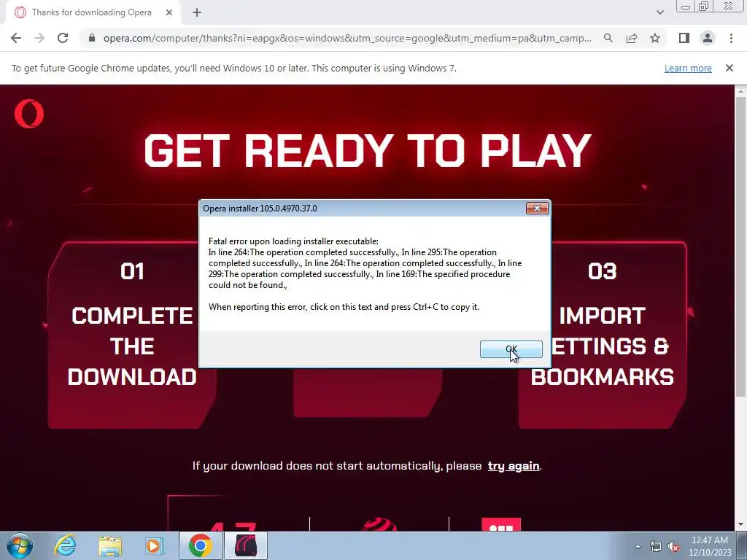Viewport: 747px width, 560px height.
Task: Open the Chrome profile avatar menu
Action: [x=708, y=38]
